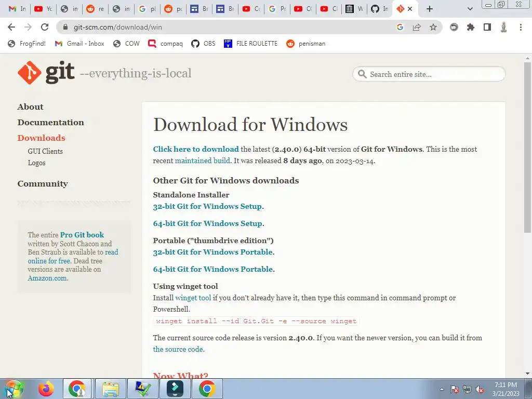Toggle the Chrome side panel icon
The height and width of the screenshot is (399, 532).
(x=487, y=27)
